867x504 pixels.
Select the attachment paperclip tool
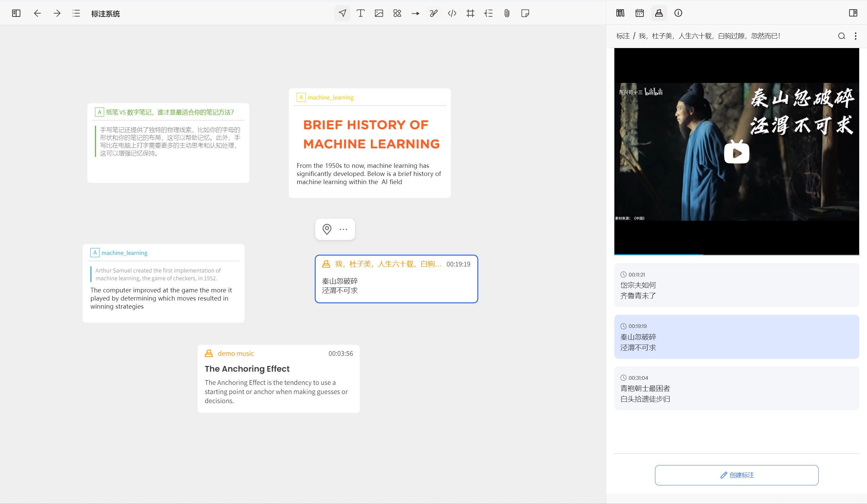tap(507, 14)
